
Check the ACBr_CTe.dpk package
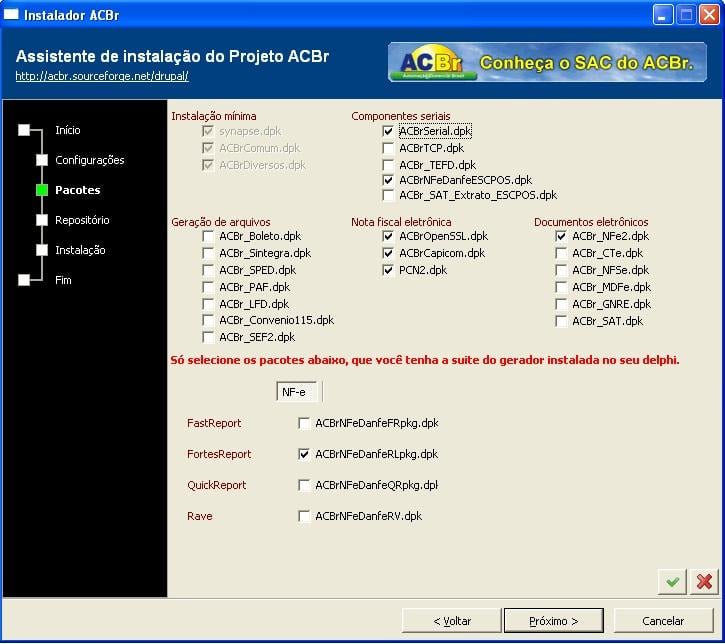tap(561, 253)
